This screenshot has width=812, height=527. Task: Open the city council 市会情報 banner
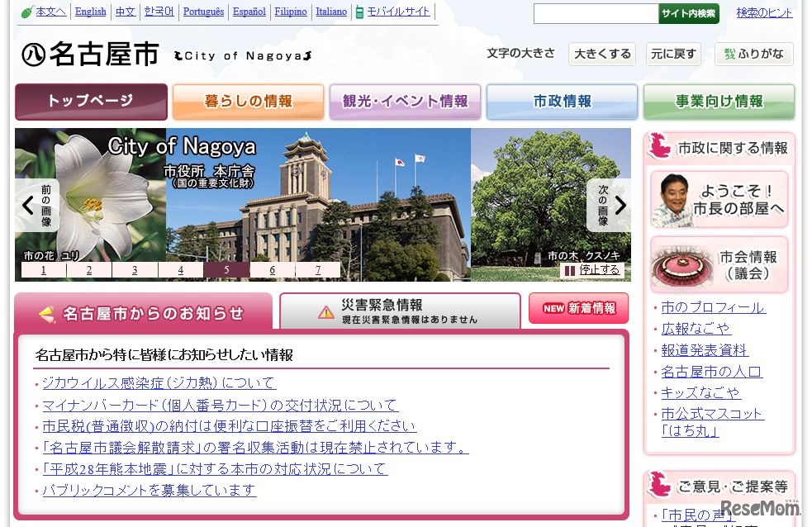click(719, 264)
